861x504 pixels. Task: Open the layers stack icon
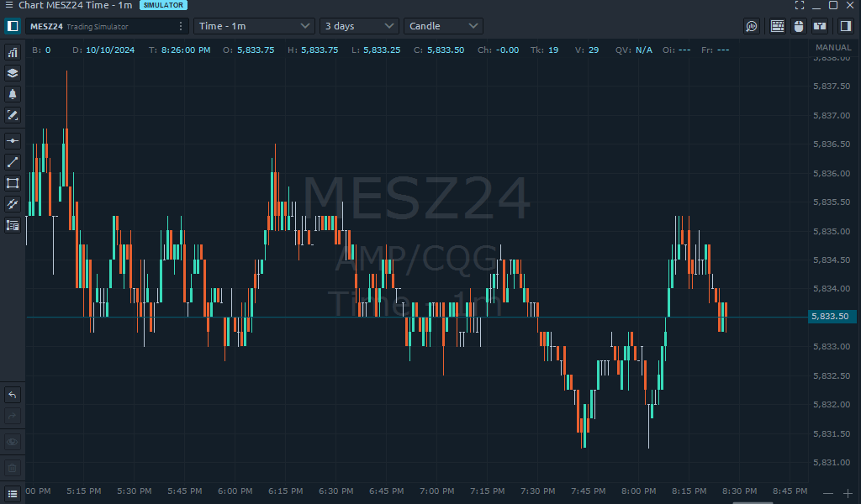point(13,73)
